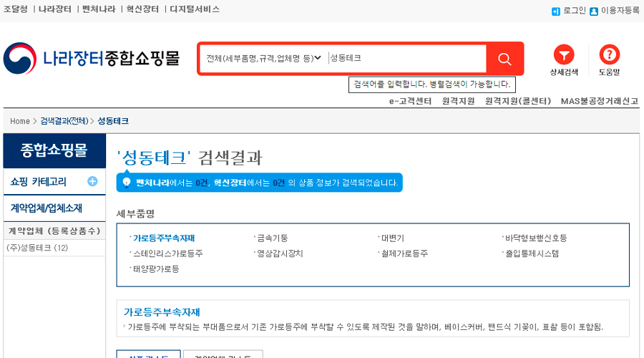Click 검색결과(전체) breadcrumb

click(64, 121)
